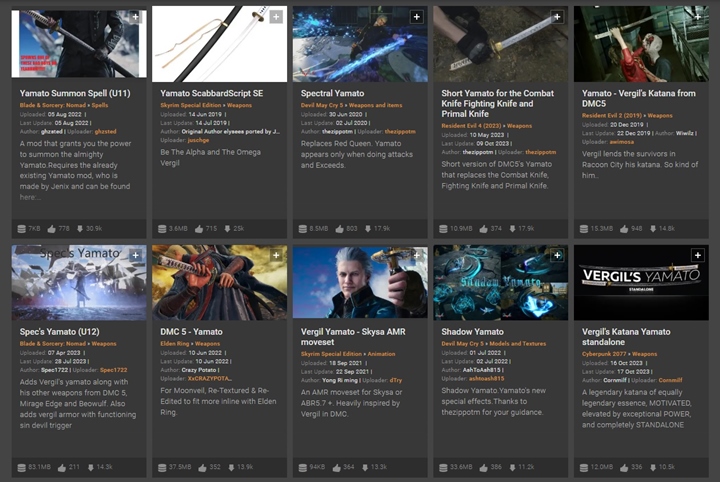The width and height of the screenshot is (720, 482).
Task: Open Yamato Summon Spell (U11) mod title
Action: 75,93
